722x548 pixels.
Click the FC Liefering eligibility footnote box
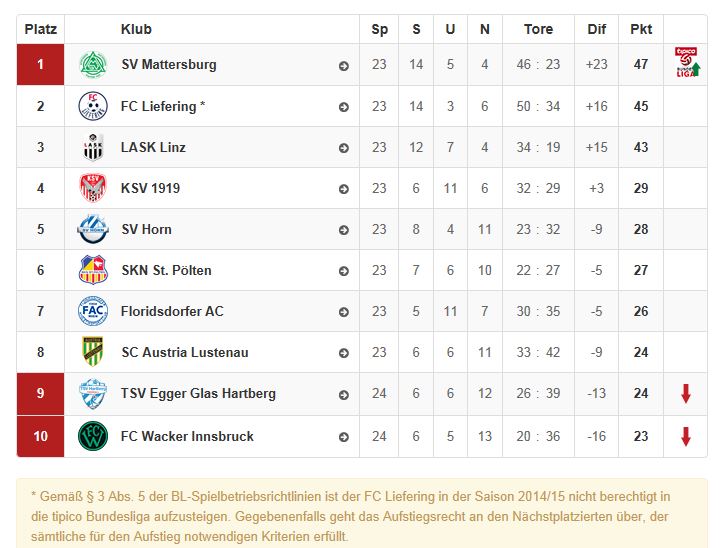tap(362, 513)
